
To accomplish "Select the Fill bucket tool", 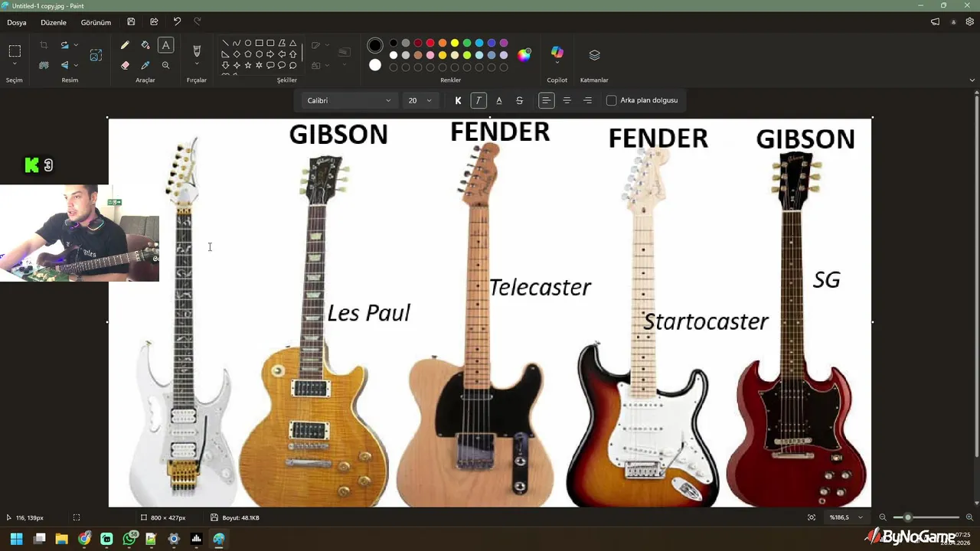I will coord(145,45).
